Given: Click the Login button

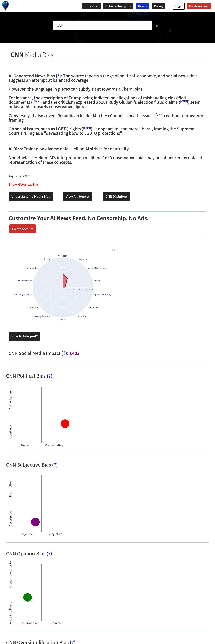Looking at the screenshot, I should [179, 6].
